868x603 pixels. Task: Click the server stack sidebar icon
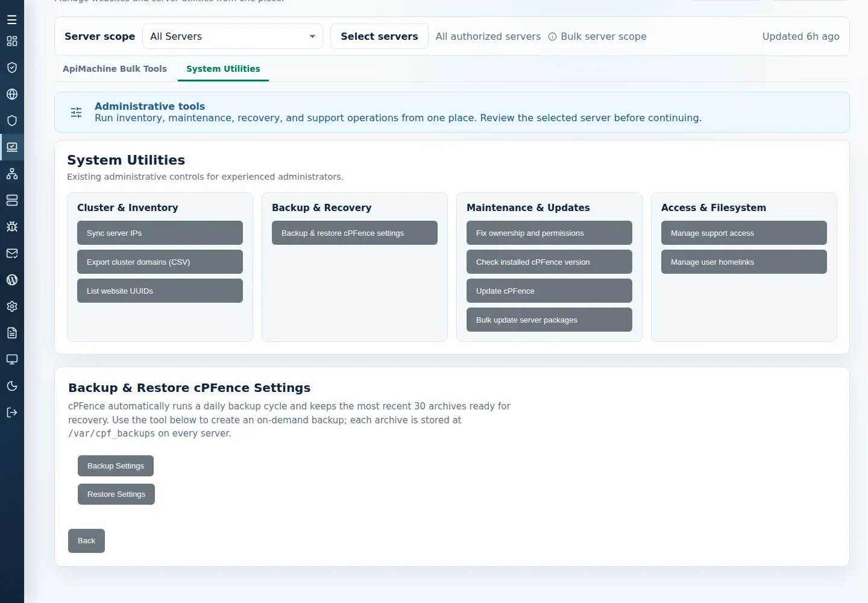pyautogui.click(x=12, y=200)
